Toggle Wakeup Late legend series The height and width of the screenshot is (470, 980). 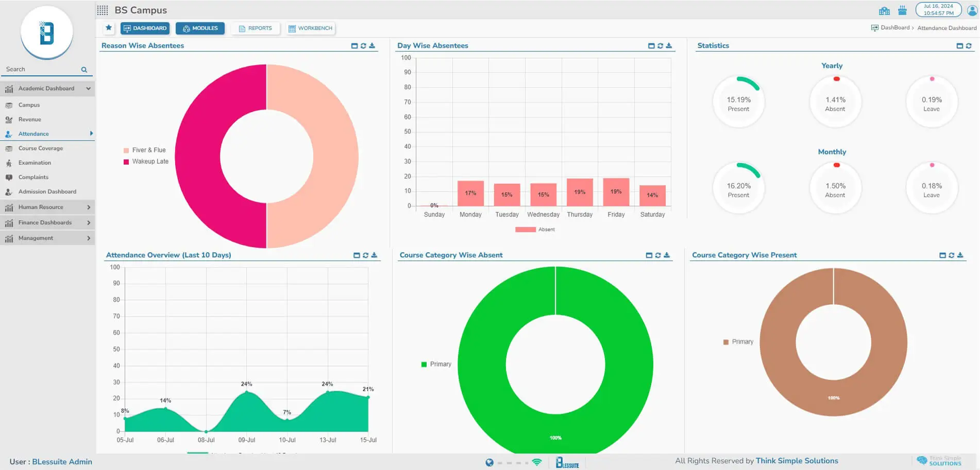pyautogui.click(x=146, y=162)
